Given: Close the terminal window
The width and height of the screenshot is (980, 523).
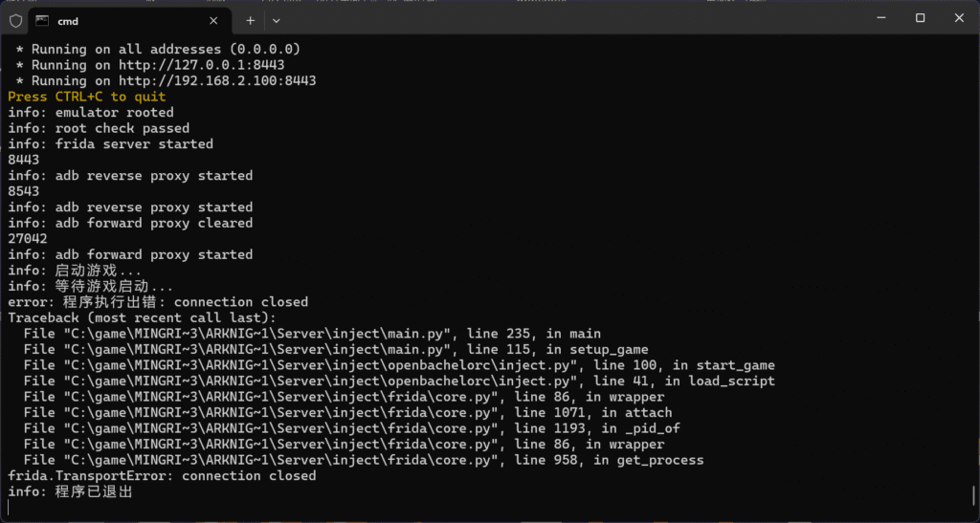Looking at the screenshot, I should pyautogui.click(x=958, y=18).
